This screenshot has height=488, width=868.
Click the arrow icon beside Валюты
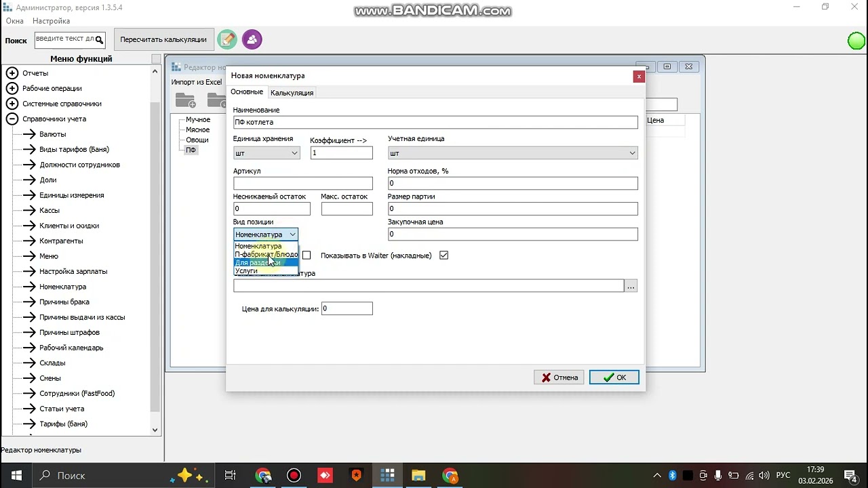(28, 134)
